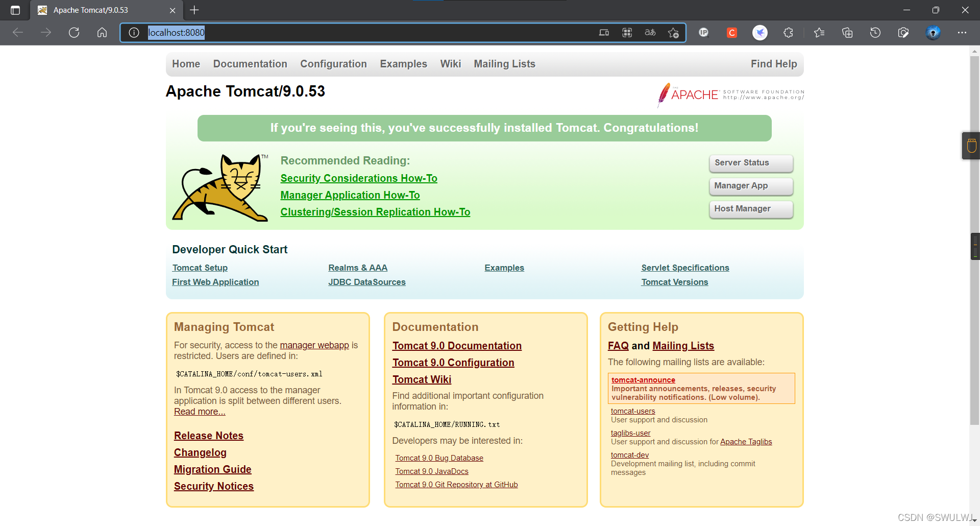Open the immersive reader icon in address bar

click(x=604, y=33)
